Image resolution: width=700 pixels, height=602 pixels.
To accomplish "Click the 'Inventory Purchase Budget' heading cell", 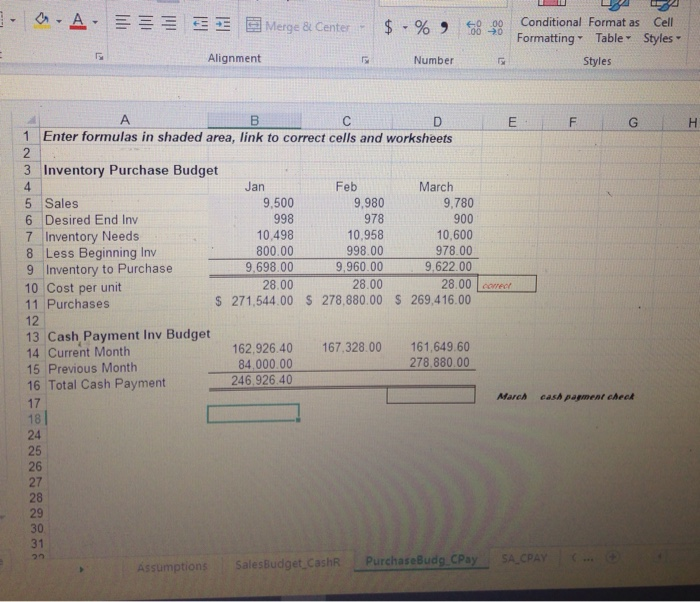I will tap(130, 171).
